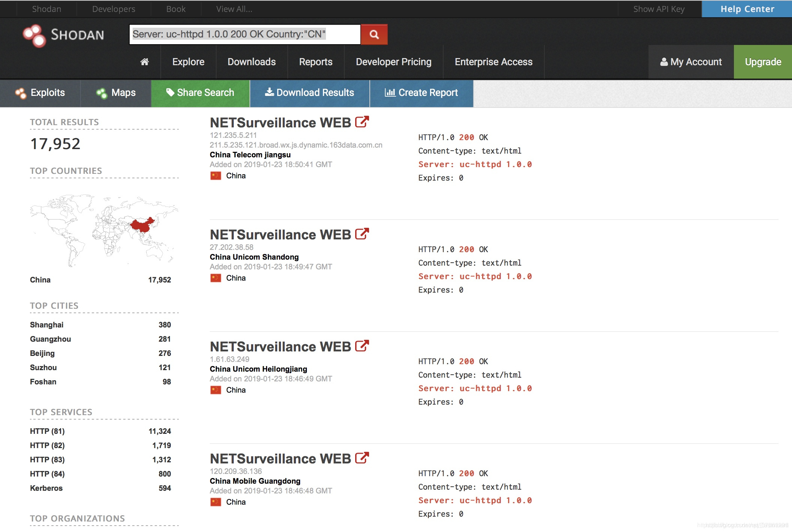Click the Developers top bar link

click(x=114, y=9)
